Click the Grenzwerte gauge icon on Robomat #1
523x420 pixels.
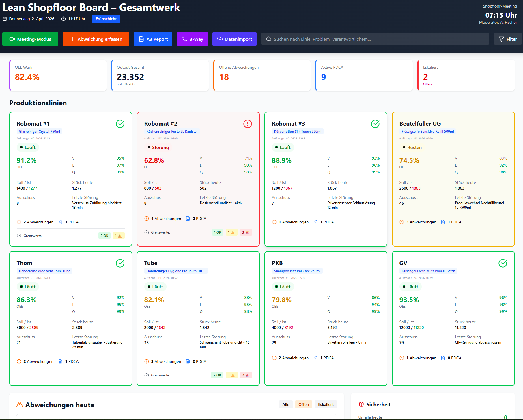[19, 236]
